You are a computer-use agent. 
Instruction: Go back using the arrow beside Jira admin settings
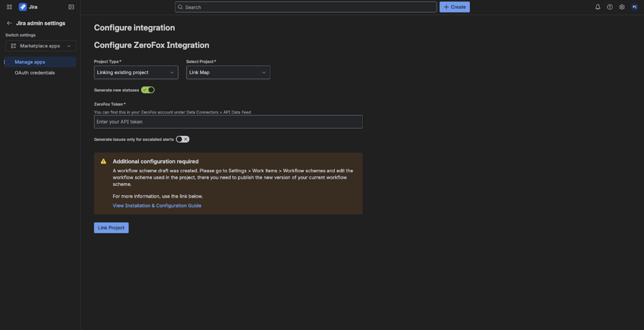[9, 23]
